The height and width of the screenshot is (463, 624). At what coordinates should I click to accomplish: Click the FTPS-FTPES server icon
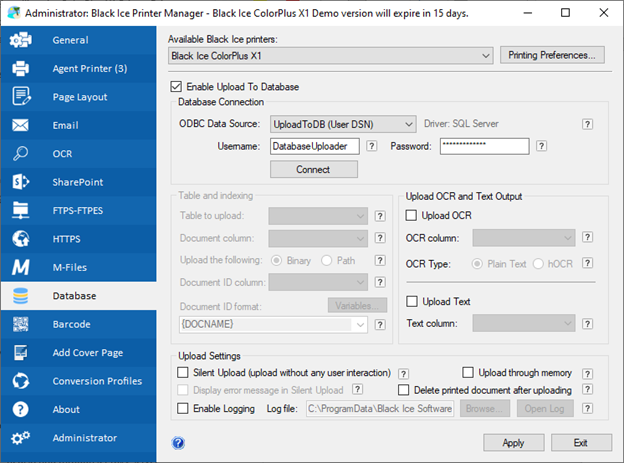20,210
